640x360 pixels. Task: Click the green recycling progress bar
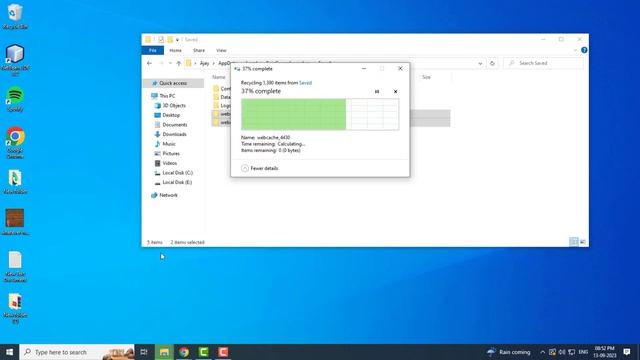[320, 114]
